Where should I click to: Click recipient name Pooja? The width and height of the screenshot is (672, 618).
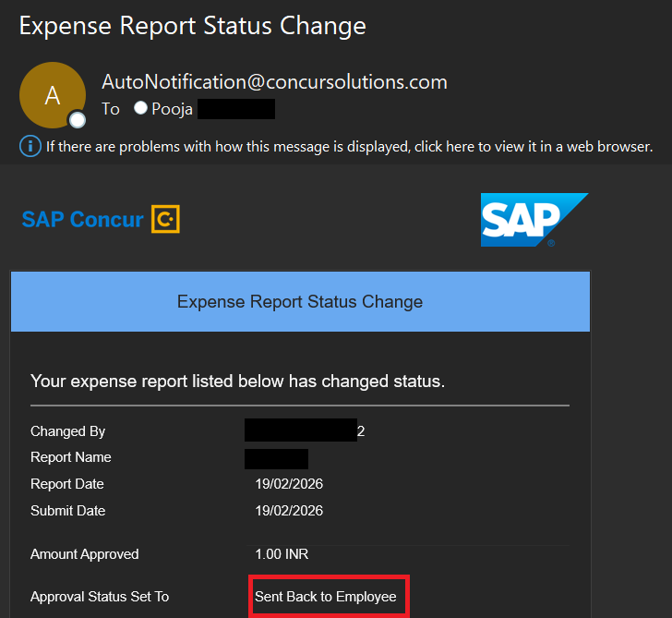point(172,109)
